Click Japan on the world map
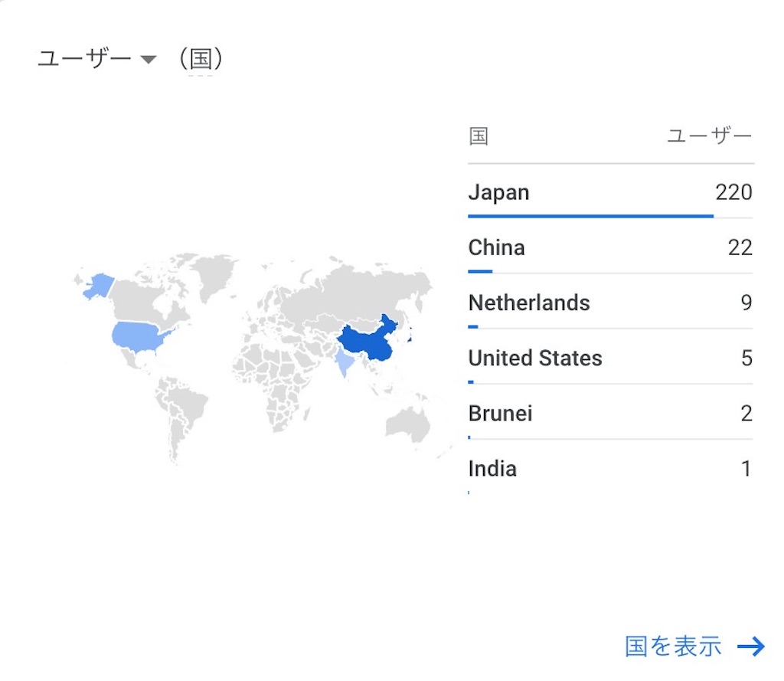The width and height of the screenshot is (784, 681). [x=410, y=334]
